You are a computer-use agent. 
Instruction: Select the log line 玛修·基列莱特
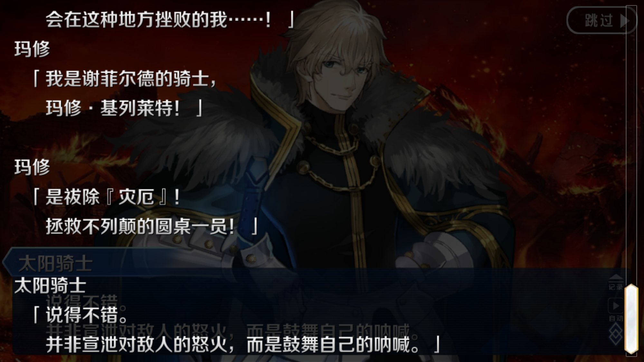click(x=124, y=108)
